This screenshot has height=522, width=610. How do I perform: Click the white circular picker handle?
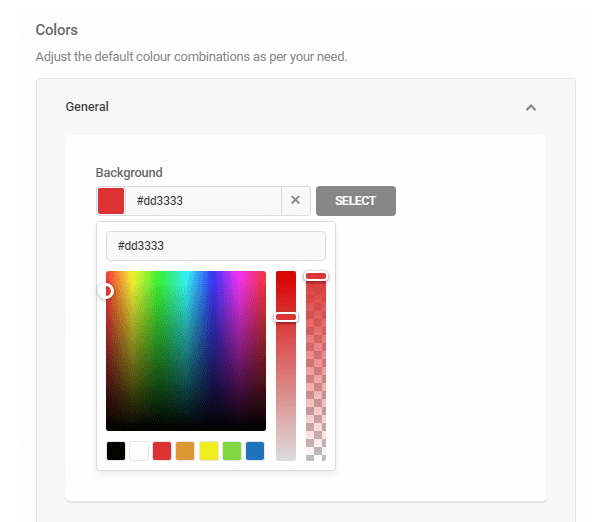point(106,291)
